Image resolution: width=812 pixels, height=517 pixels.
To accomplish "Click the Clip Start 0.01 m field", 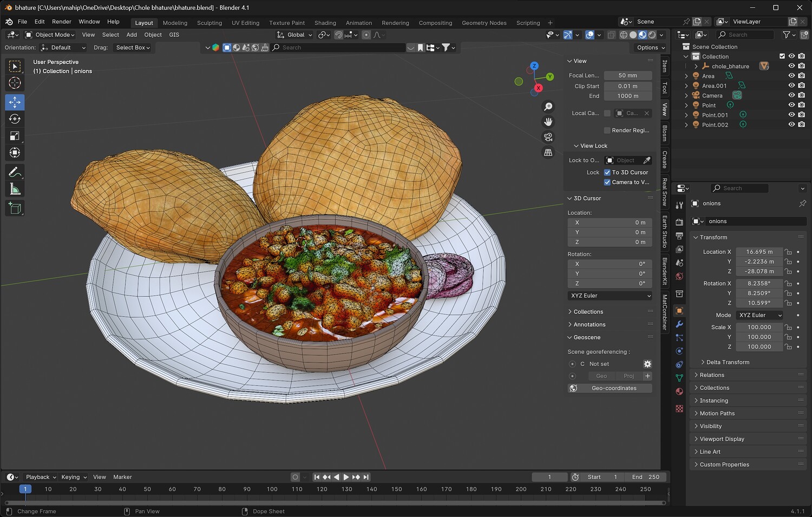I will point(628,86).
